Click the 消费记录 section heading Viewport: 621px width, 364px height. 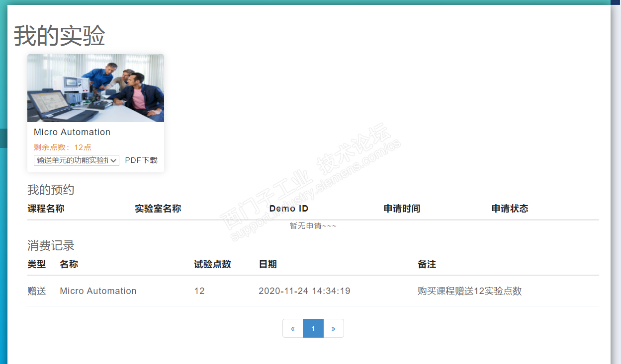tap(51, 245)
